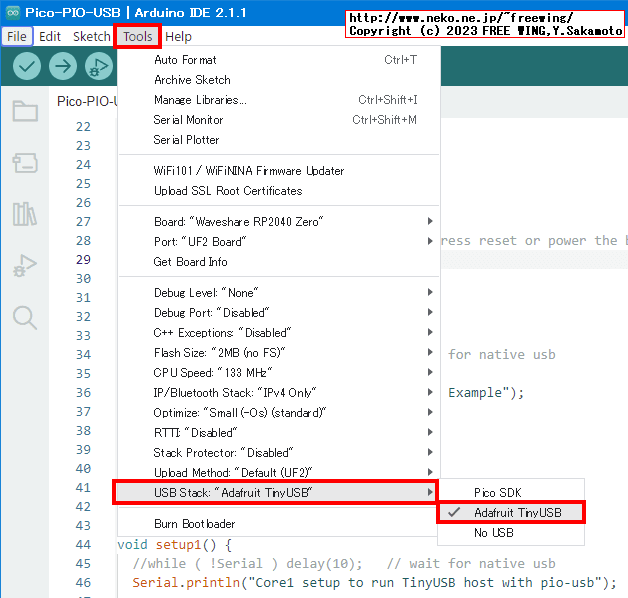This screenshot has height=598, width=628.
Task: Choose checked Adafruit TinyUSB option
Action: 517,512
